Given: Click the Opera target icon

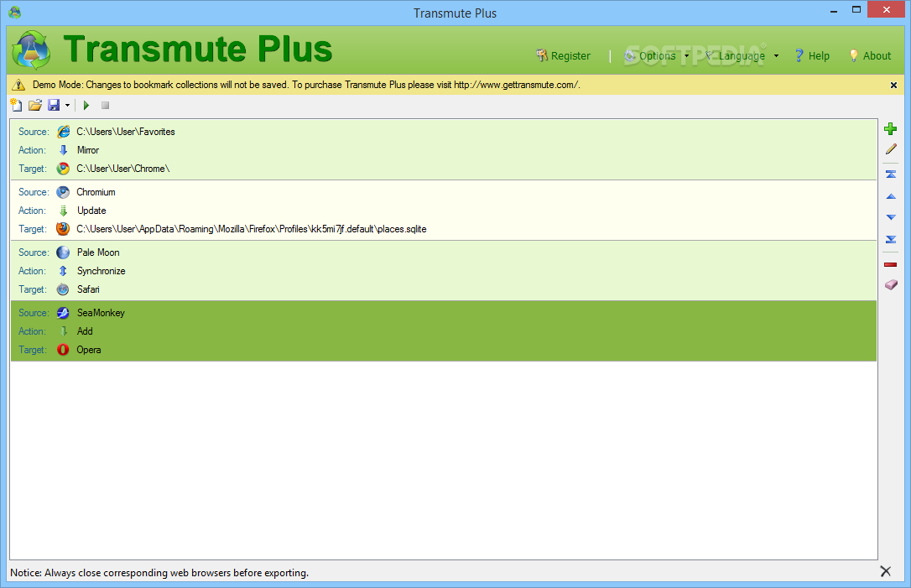Looking at the screenshot, I should 63,350.
